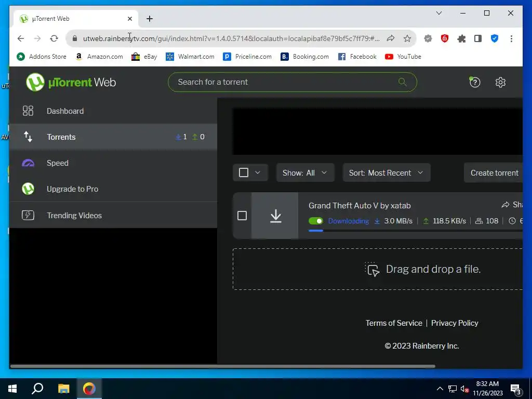The height and width of the screenshot is (399, 532).
Task: Open the Booking.com bookmark
Action: pyautogui.click(x=304, y=57)
